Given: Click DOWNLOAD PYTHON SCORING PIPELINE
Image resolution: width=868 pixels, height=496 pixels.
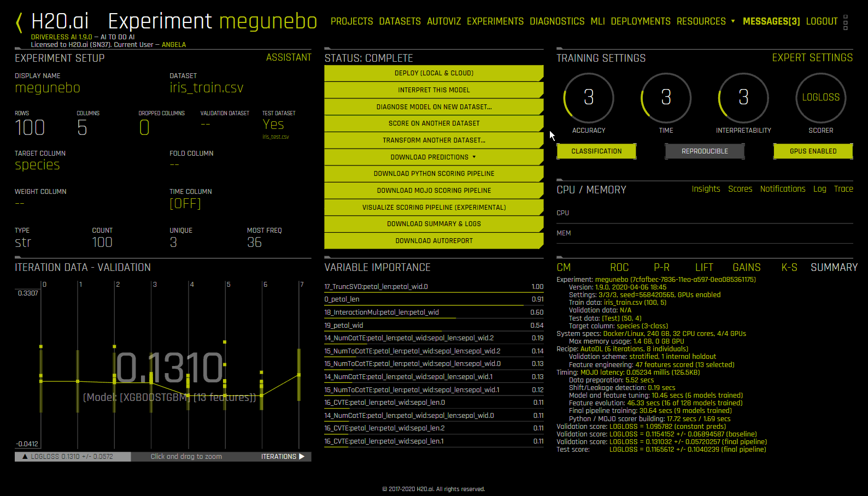Looking at the screenshot, I should tap(434, 174).
